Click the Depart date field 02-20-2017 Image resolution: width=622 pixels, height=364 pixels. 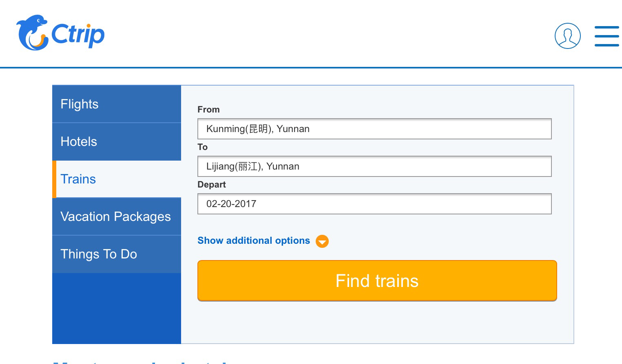click(x=374, y=204)
